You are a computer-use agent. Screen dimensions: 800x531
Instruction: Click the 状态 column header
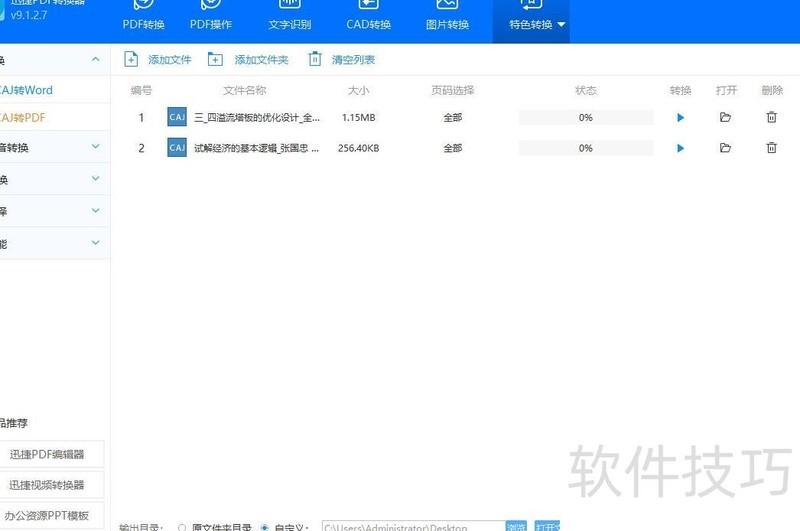pos(586,90)
